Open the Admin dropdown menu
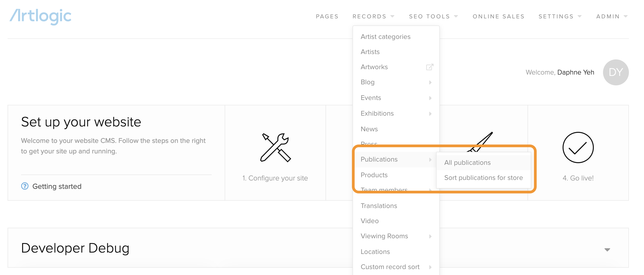Screen dimensions: 644x275 tap(612, 16)
